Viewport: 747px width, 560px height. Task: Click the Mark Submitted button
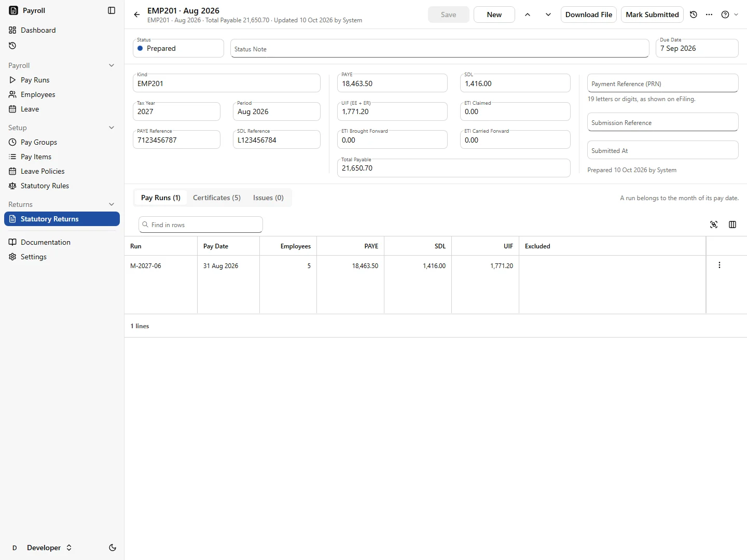tap(652, 15)
